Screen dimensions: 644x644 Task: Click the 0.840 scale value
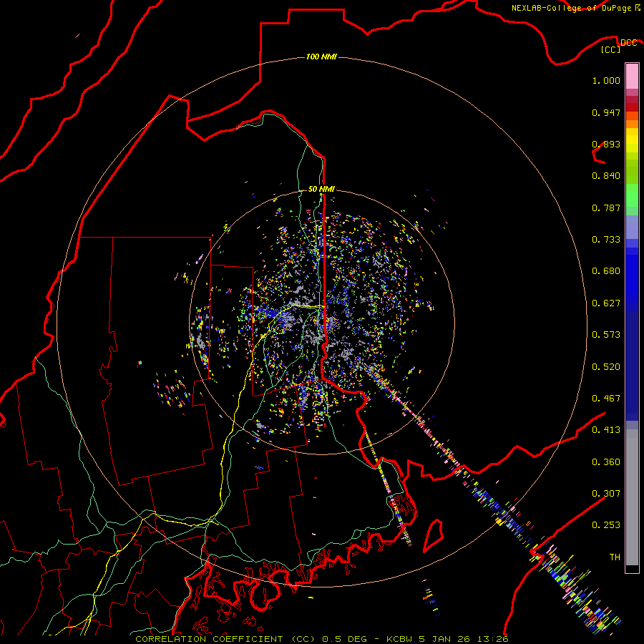coord(606,176)
